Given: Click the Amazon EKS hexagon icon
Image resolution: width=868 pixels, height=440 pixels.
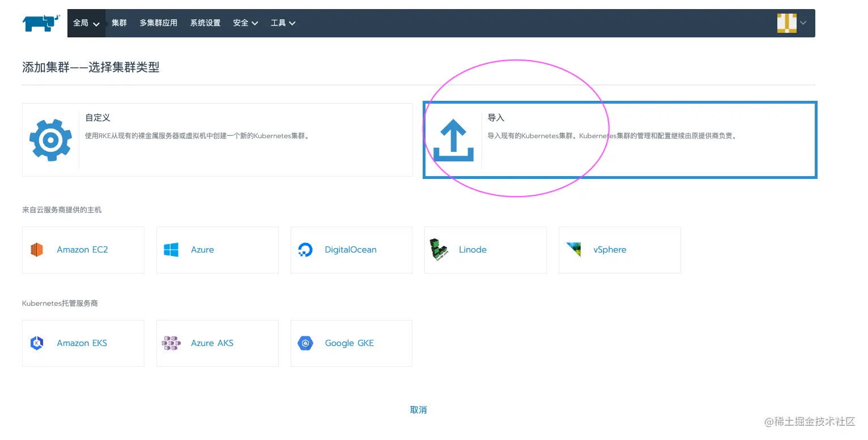Looking at the screenshot, I should 37,343.
